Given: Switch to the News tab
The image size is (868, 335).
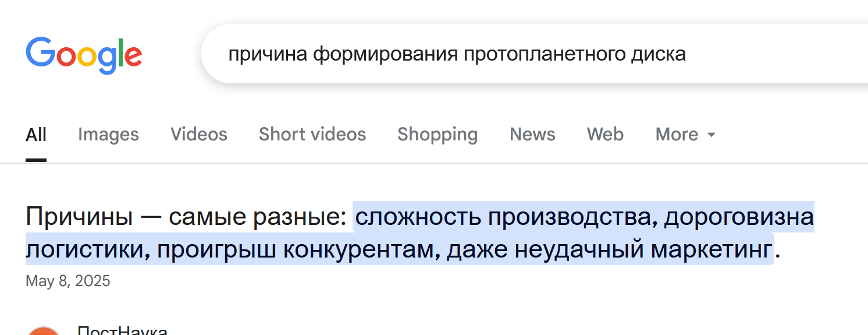Looking at the screenshot, I should pos(532,135).
